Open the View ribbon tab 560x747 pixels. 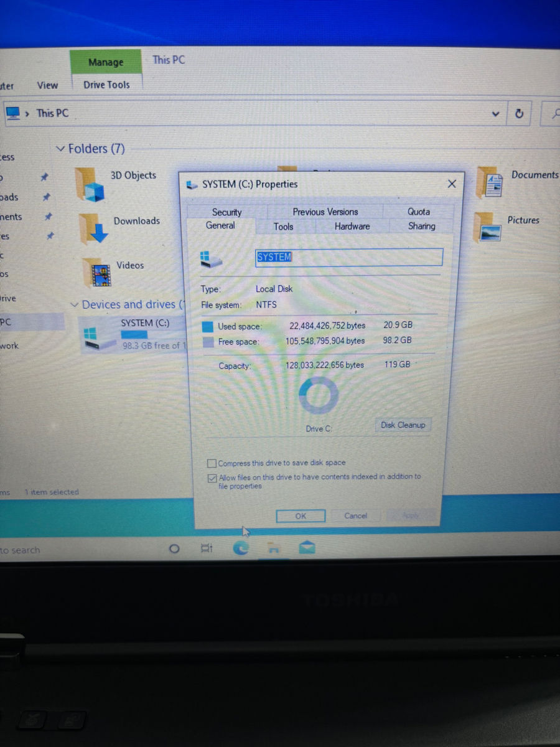tap(47, 85)
